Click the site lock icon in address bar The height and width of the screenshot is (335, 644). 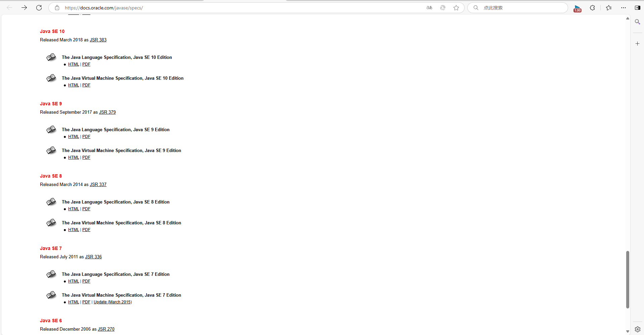(x=57, y=8)
